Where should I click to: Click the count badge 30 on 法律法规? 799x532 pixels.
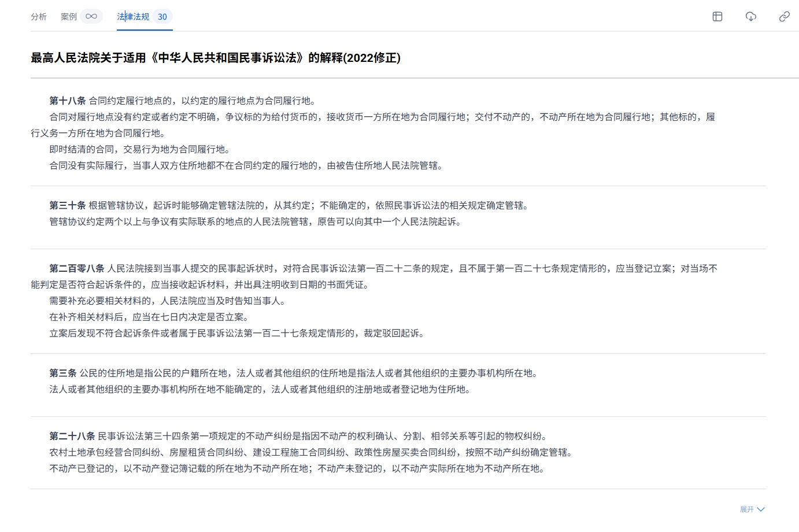tap(162, 17)
